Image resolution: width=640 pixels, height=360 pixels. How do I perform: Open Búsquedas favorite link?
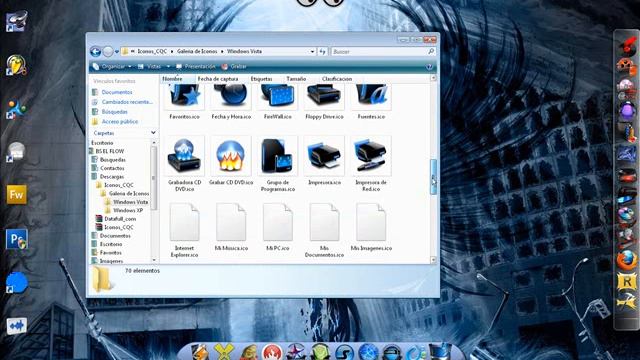[114, 112]
